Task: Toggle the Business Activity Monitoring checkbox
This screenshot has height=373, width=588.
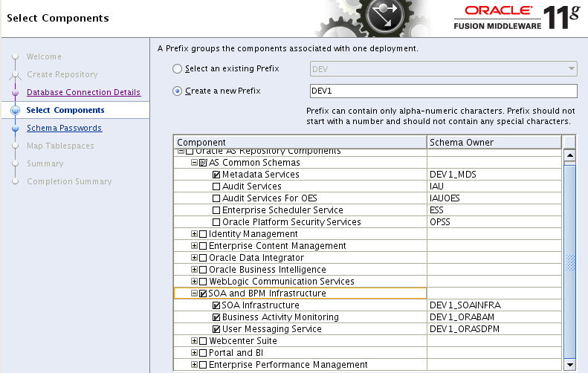Action: coord(216,317)
